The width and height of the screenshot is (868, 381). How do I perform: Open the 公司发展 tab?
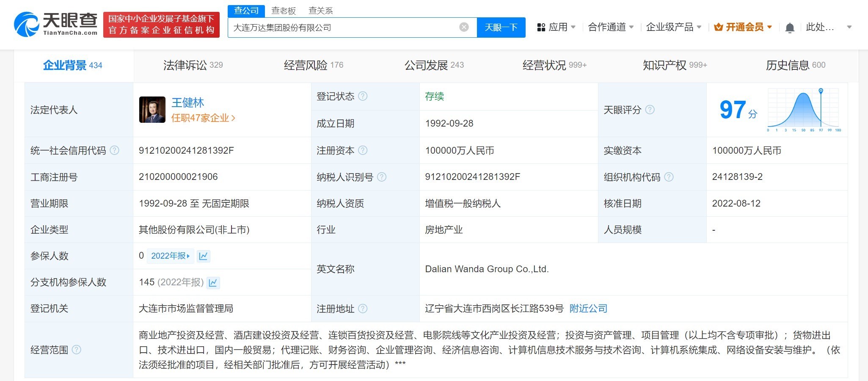[x=434, y=65]
